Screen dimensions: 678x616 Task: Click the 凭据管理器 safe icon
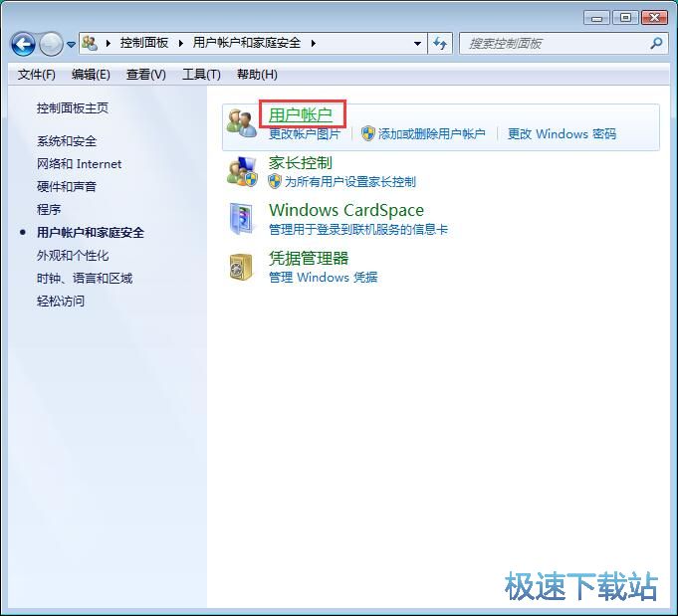click(x=240, y=267)
